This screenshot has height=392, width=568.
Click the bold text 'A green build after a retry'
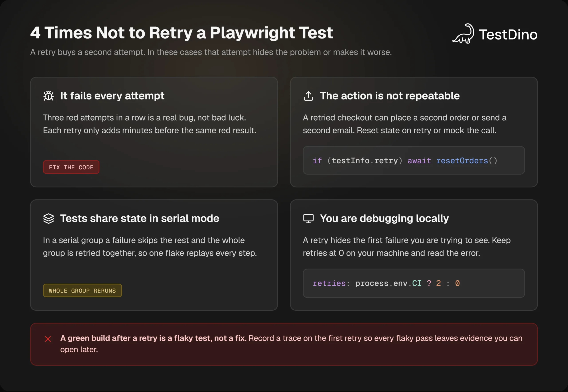(x=109, y=338)
